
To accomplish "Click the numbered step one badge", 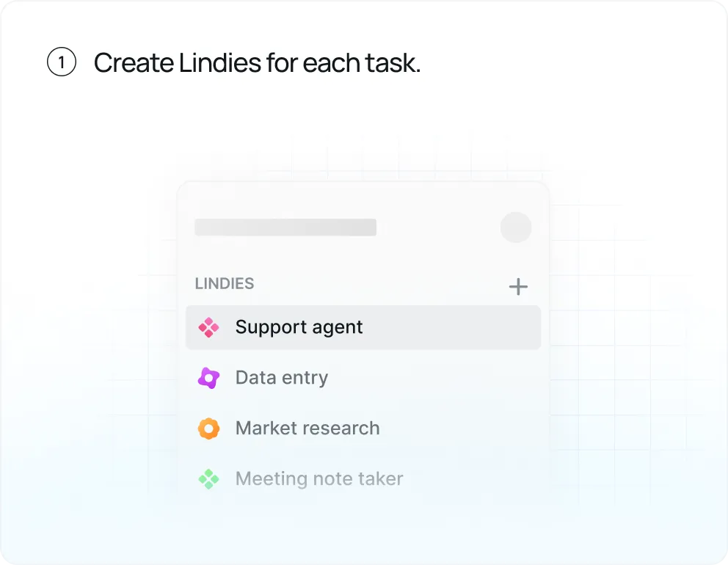I will pyautogui.click(x=61, y=62).
